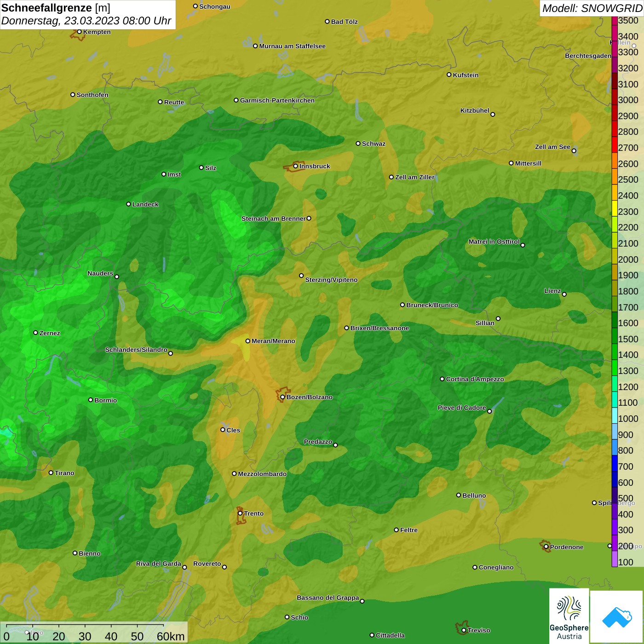Screen dimensions: 644x644
Task: Select the 2700 red legend swatch
Action: pyautogui.click(x=615, y=144)
